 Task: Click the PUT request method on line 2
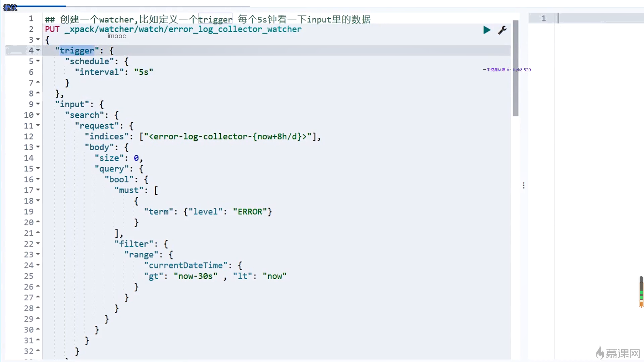coord(52,29)
